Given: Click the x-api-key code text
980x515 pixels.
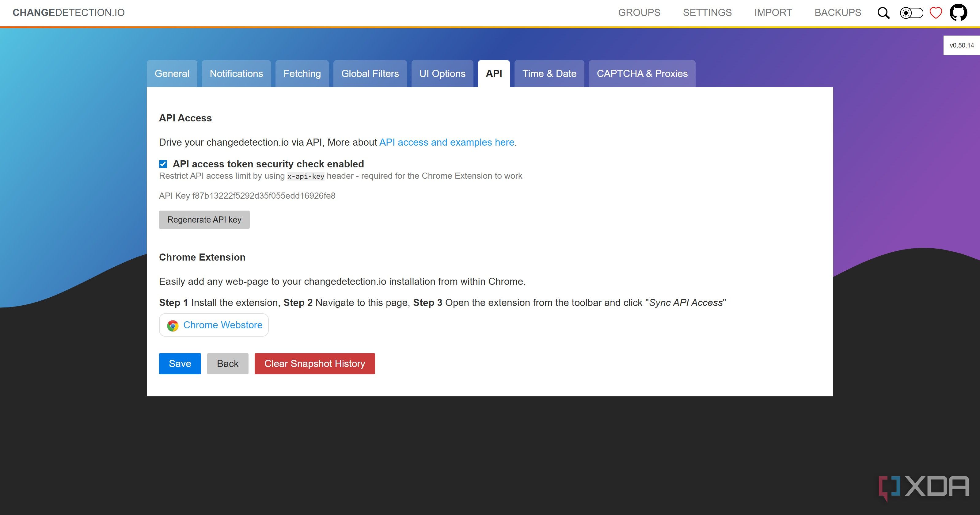Looking at the screenshot, I should point(306,176).
